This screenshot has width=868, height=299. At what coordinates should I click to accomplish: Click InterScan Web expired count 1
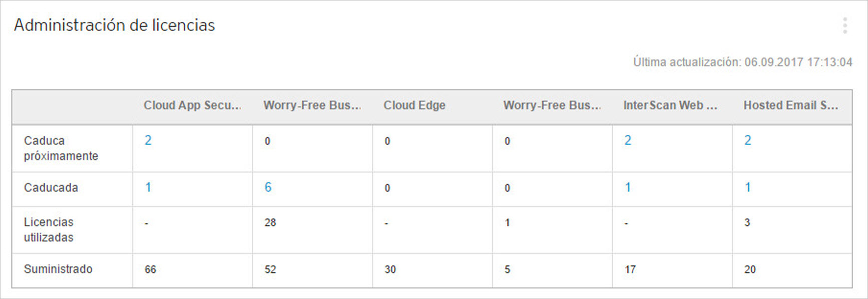628,187
